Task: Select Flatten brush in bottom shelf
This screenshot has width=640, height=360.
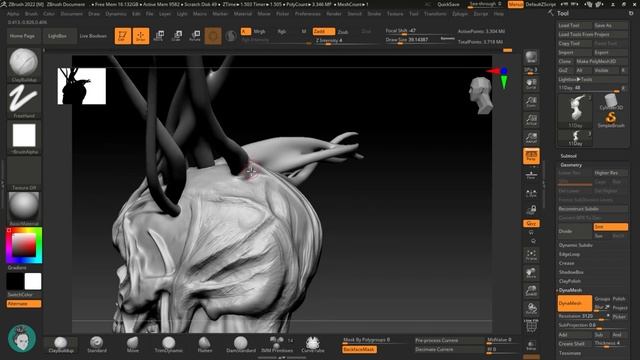Action: pyautogui.click(x=204, y=344)
